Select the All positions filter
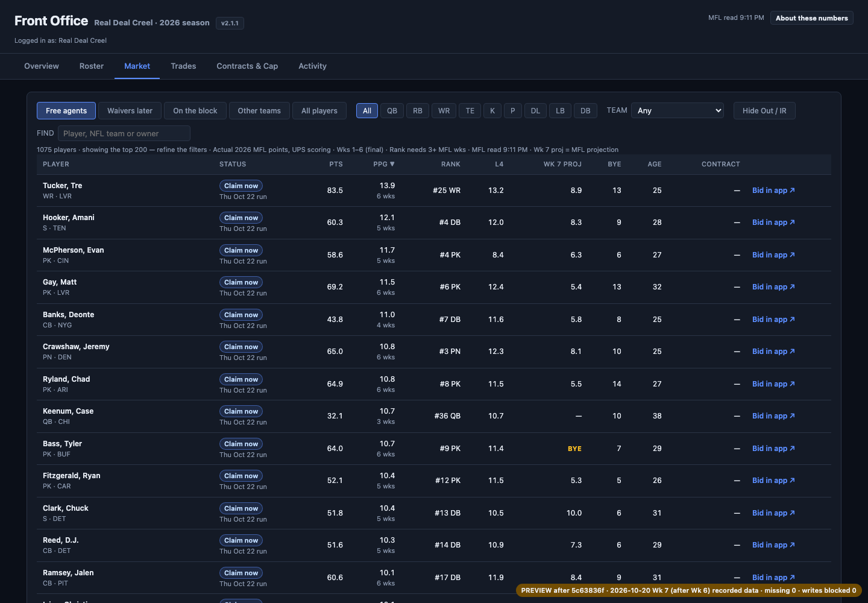Image resolution: width=868 pixels, height=603 pixels. coord(367,111)
